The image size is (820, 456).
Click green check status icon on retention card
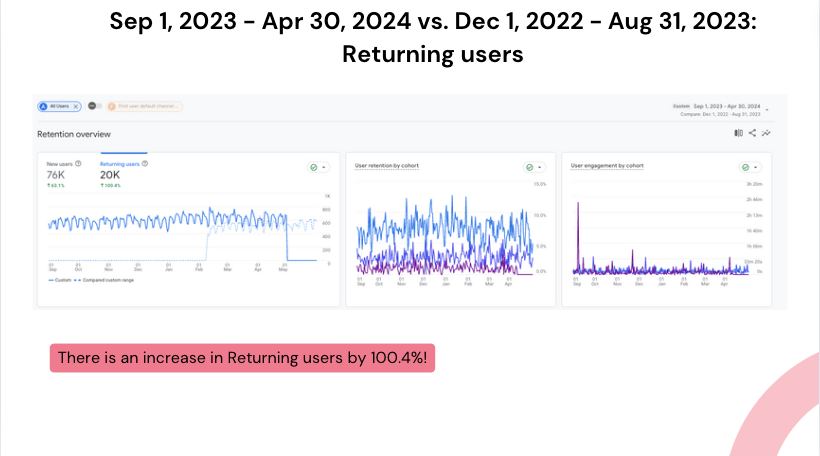coord(529,167)
